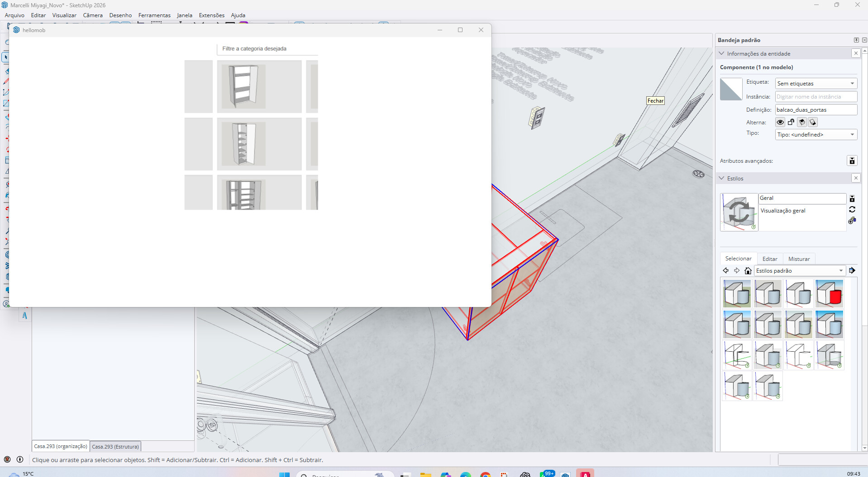Go forward in styles browser
The image size is (868, 477).
[737, 271]
